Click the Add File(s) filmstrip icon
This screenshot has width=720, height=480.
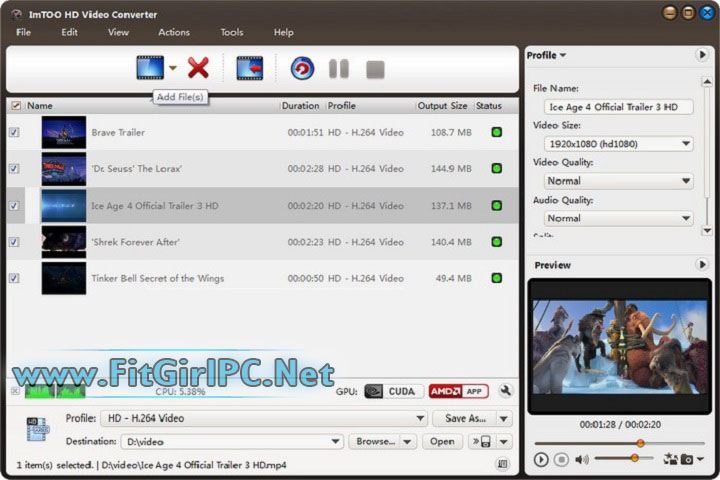[x=150, y=68]
